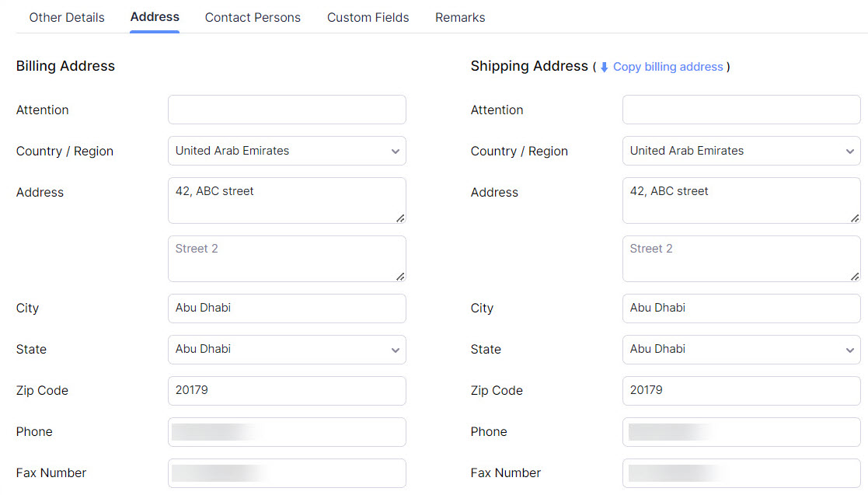Image resolution: width=868 pixels, height=495 pixels.
Task: Click the billing Street 2 resize handle
Action: [x=400, y=276]
